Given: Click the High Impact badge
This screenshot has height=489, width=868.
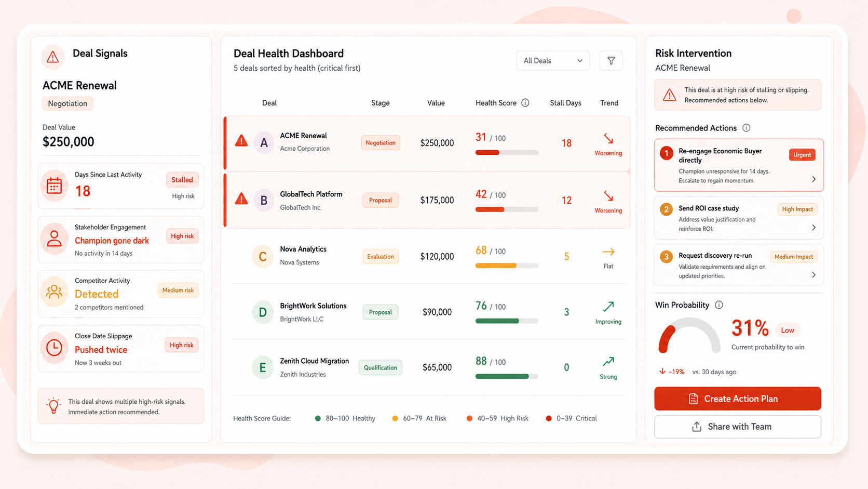Looking at the screenshot, I should point(797,209).
